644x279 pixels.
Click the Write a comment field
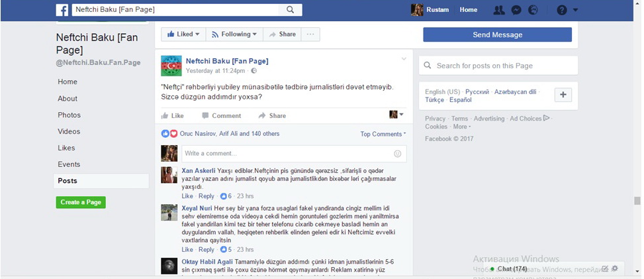point(287,154)
